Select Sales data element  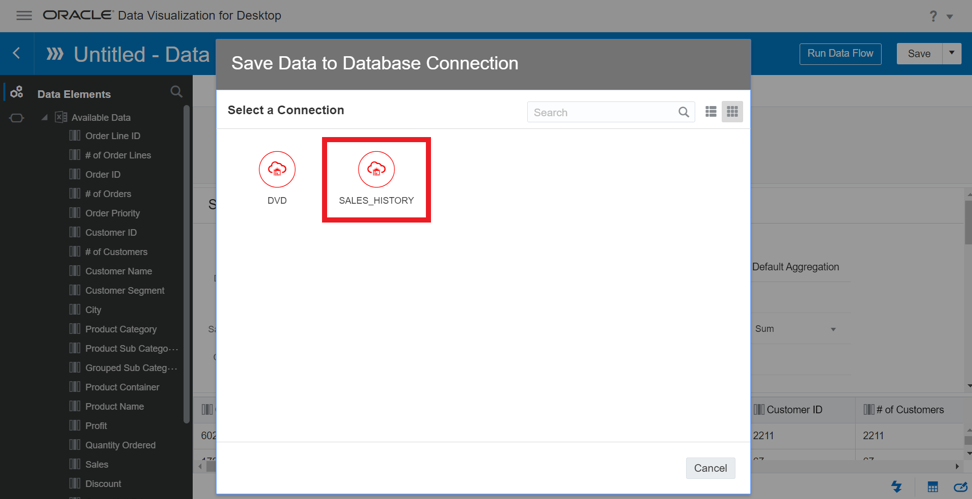coord(97,464)
